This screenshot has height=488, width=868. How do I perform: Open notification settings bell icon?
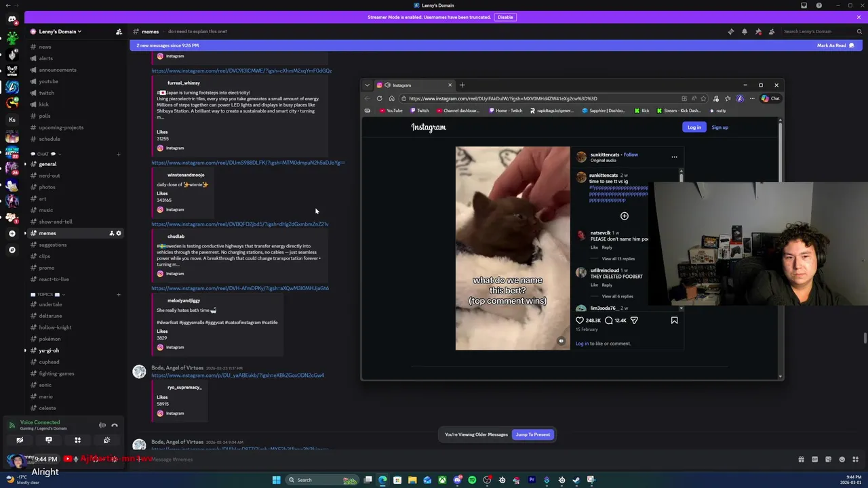(744, 31)
